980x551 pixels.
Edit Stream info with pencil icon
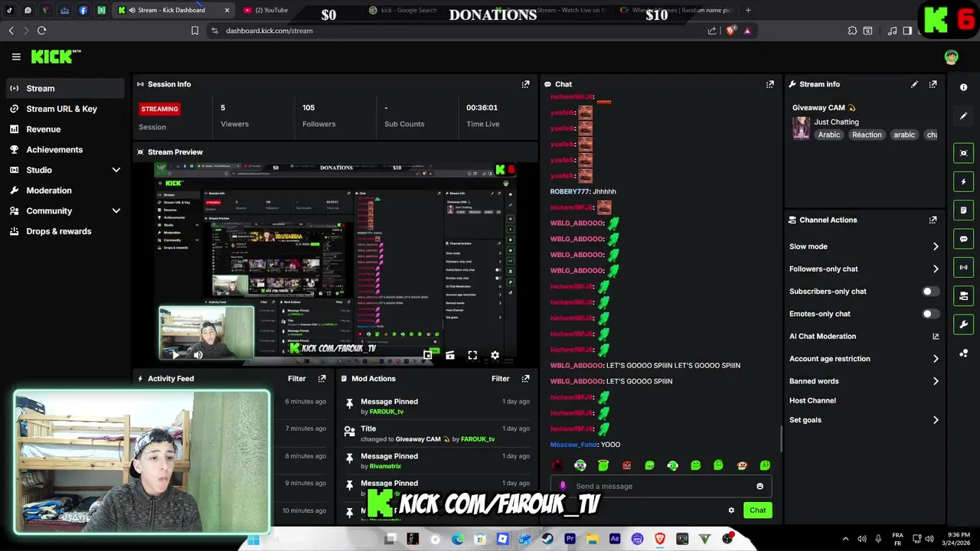[x=914, y=84]
